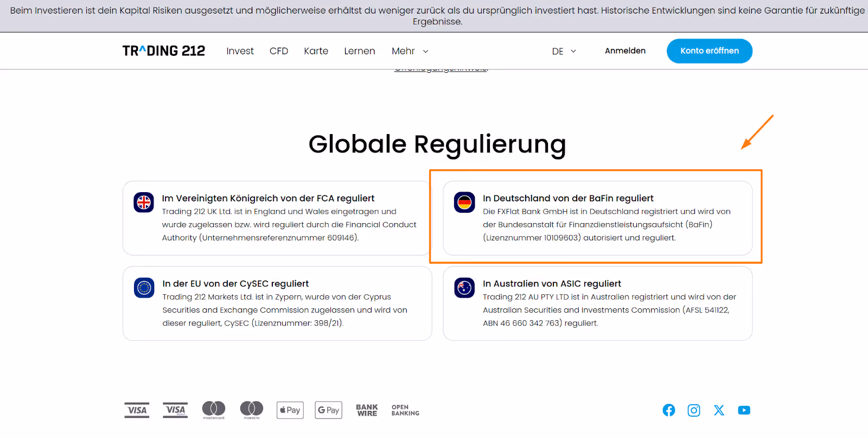Click the Anmelden login link
Screen dimensions: 868x438
(625, 50)
